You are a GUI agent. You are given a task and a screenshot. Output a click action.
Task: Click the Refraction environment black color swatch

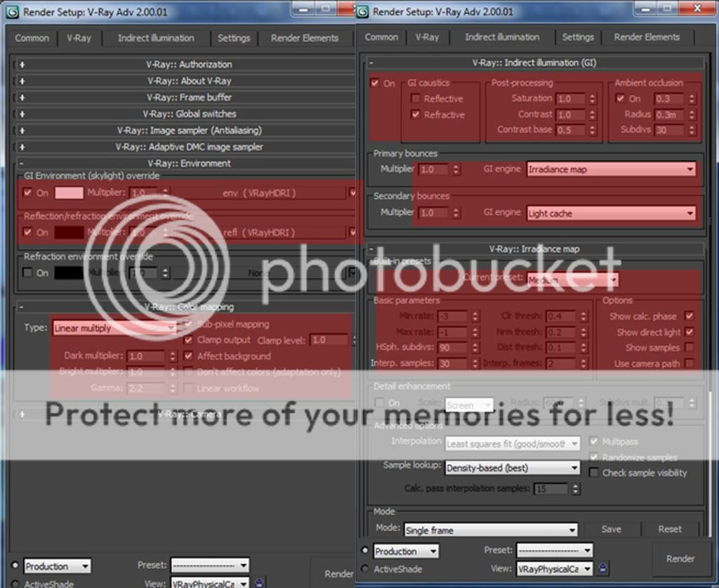tap(70, 273)
